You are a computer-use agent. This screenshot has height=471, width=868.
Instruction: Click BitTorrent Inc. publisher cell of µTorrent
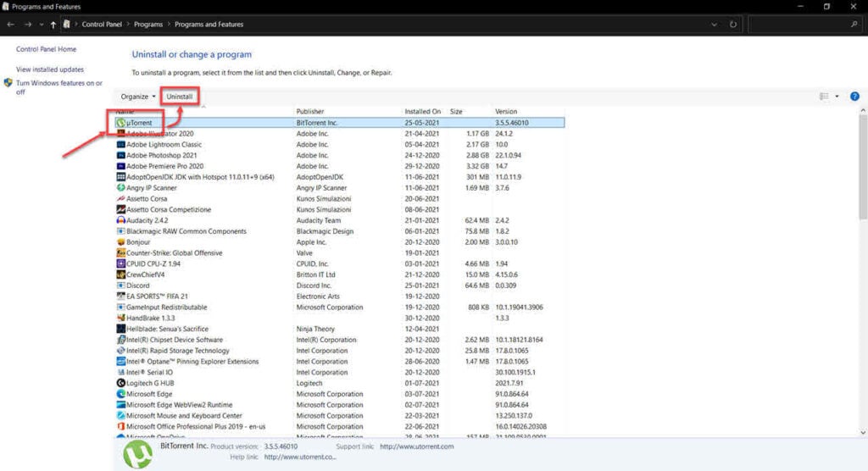tap(317, 123)
